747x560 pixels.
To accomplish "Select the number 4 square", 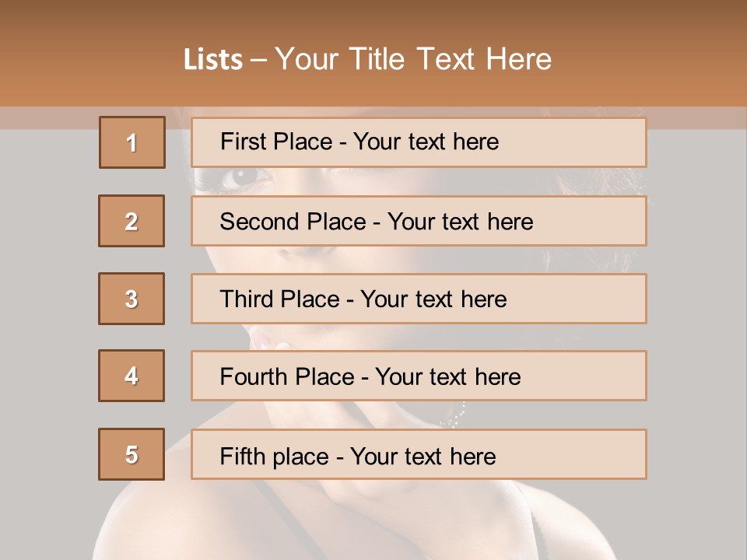I will point(132,376).
